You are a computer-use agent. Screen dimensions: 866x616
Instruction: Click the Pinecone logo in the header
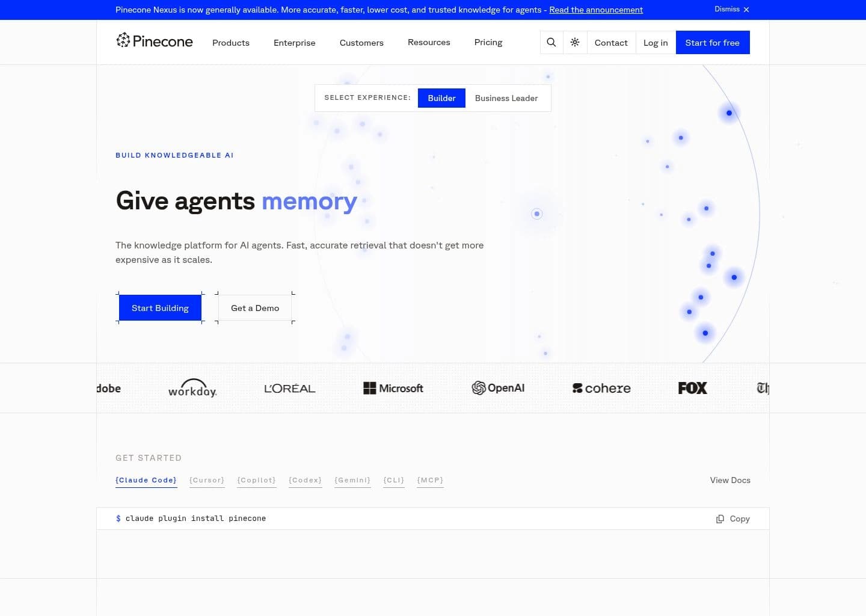[155, 41]
